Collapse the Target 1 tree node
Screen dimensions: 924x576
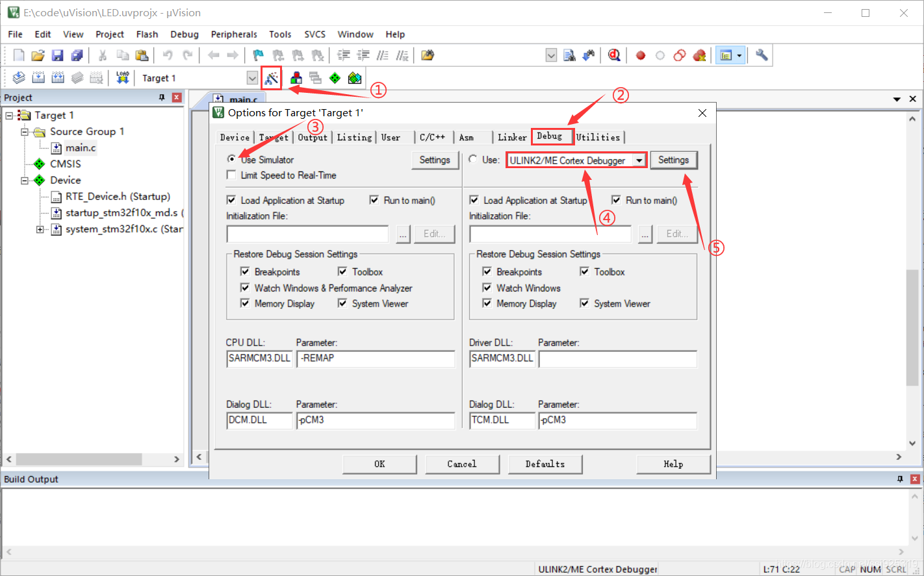click(x=9, y=116)
